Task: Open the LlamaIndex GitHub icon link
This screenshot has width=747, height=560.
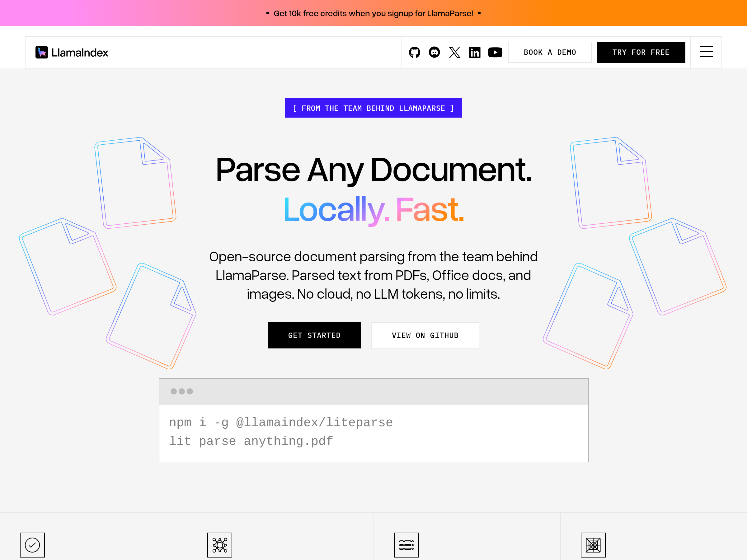Action: (x=414, y=52)
